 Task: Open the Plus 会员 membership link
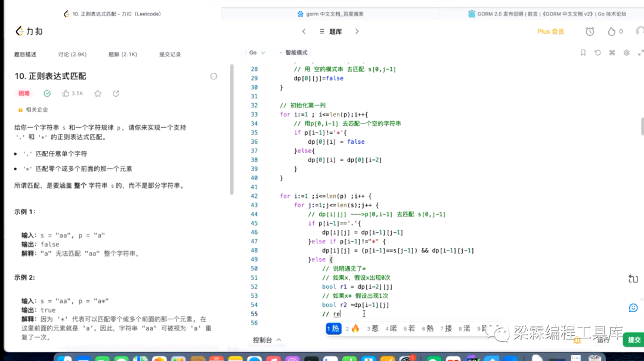pos(550,31)
